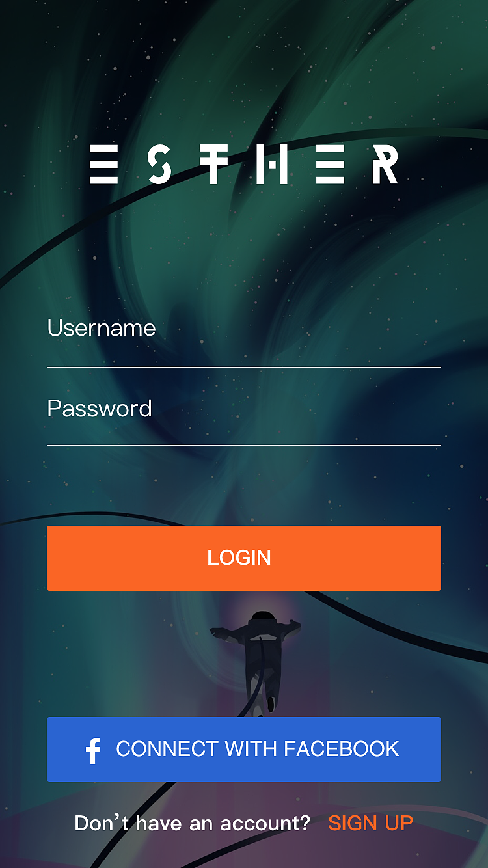
Task: Tap the blue CONNECT WITH FACEBOOK button
Action: (x=244, y=750)
